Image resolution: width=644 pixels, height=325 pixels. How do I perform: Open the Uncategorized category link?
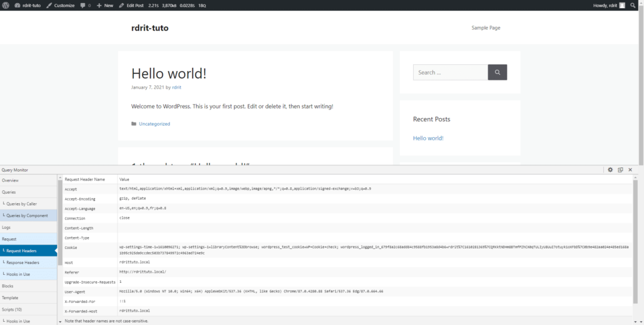(154, 124)
